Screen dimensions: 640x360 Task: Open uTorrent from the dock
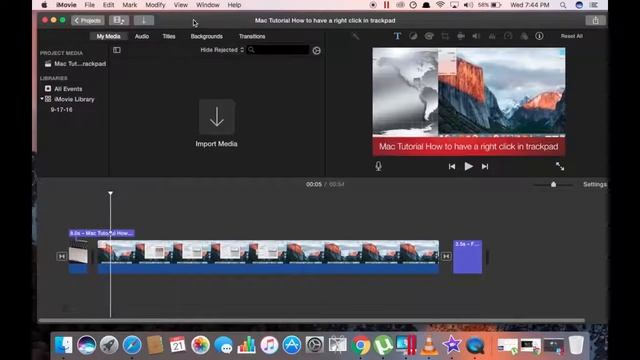[383, 345]
